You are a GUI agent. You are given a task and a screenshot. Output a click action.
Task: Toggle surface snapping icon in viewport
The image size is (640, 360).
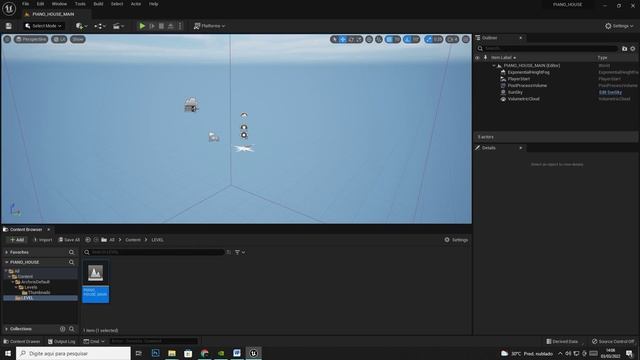(379, 39)
